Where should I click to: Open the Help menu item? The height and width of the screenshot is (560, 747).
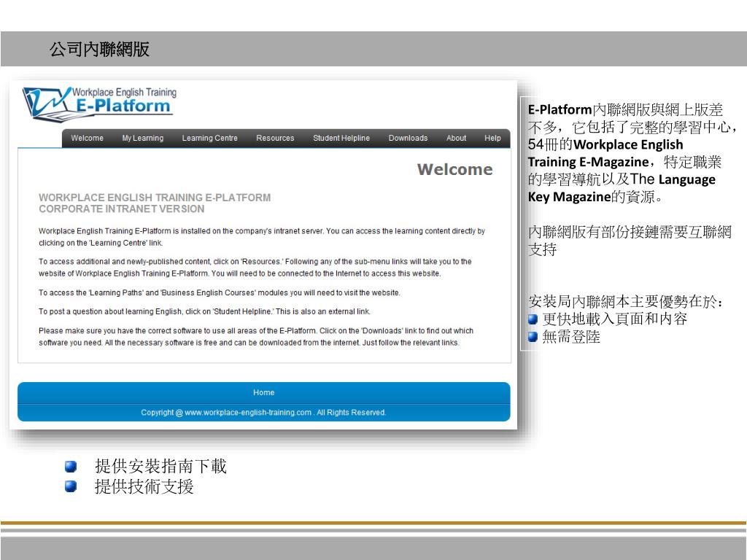[x=492, y=138]
